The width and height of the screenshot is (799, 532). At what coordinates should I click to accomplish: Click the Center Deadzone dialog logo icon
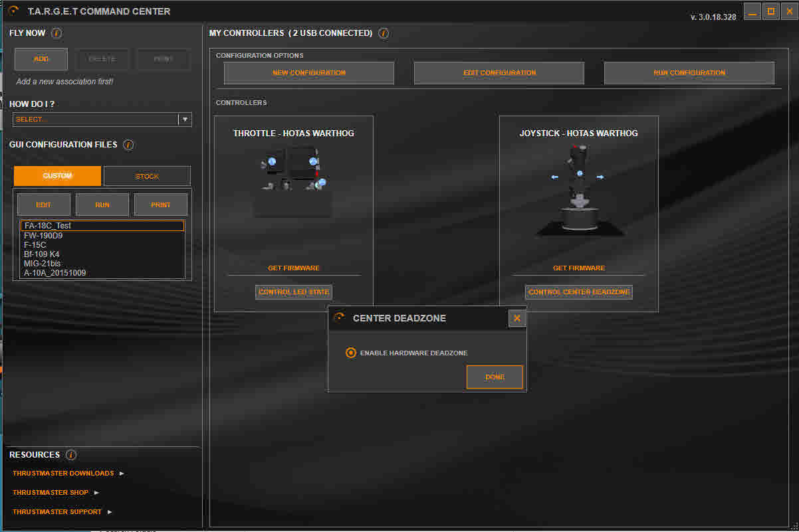(339, 318)
